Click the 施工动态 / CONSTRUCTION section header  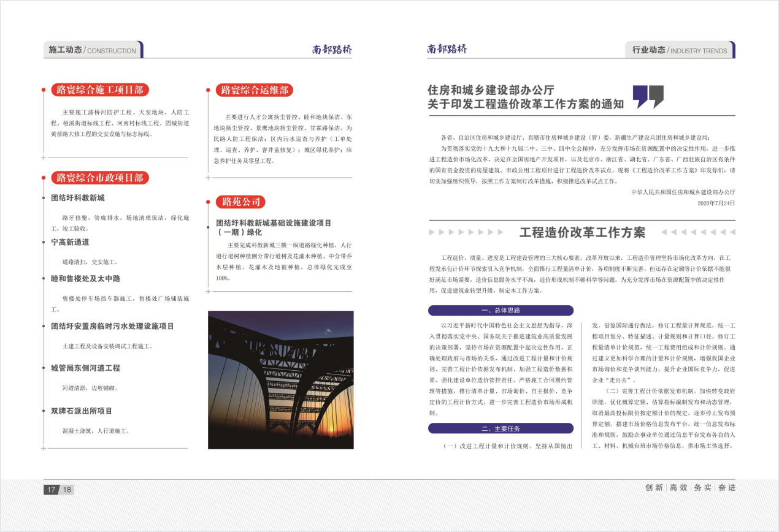(93, 50)
